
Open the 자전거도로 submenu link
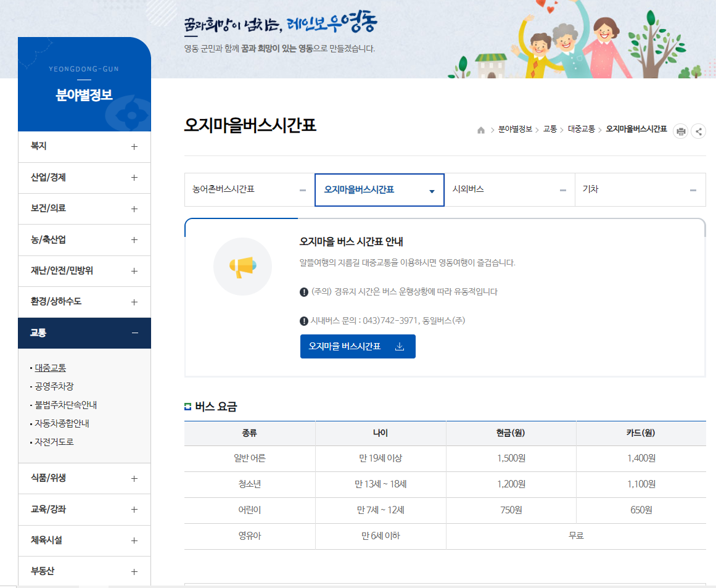(54, 442)
